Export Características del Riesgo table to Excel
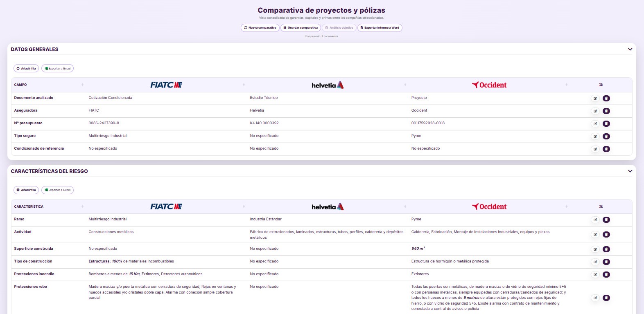644x314 pixels. 57,190
